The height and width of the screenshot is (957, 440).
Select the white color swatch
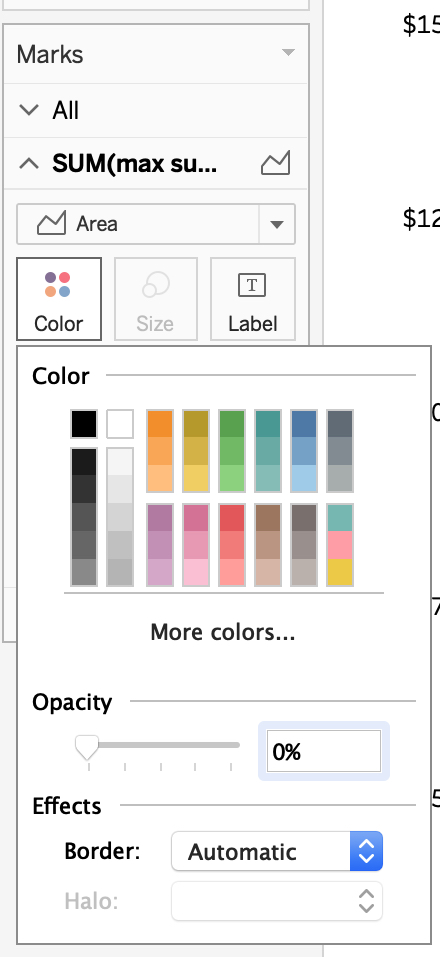coord(120,424)
